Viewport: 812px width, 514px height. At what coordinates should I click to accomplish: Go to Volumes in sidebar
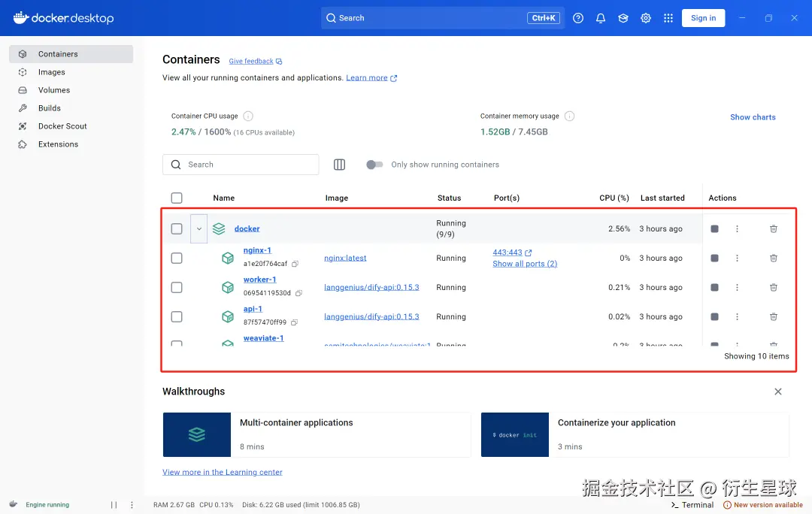[x=71, y=90]
